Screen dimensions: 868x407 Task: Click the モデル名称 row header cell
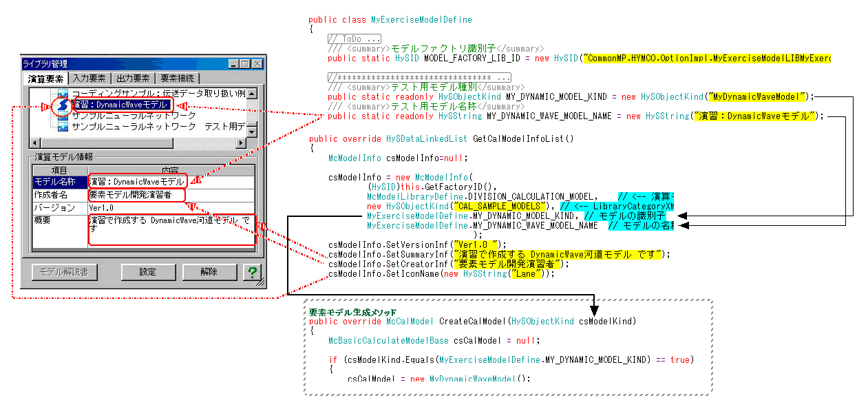click(x=59, y=182)
